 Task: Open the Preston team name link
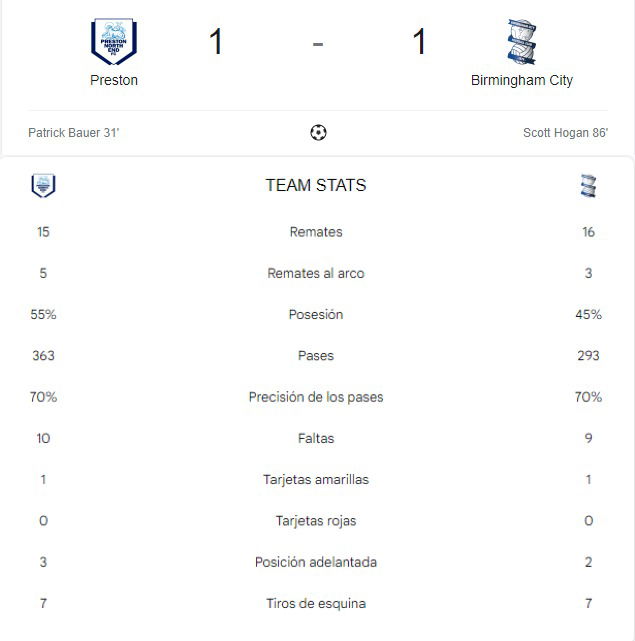point(114,80)
